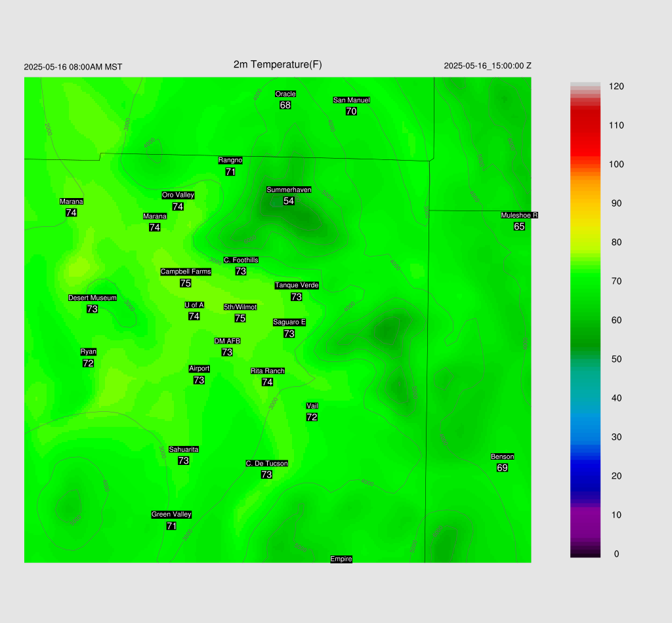The width and height of the screenshot is (672, 623).
Task: Click the Oro Valley label
Action: (178, 195)
